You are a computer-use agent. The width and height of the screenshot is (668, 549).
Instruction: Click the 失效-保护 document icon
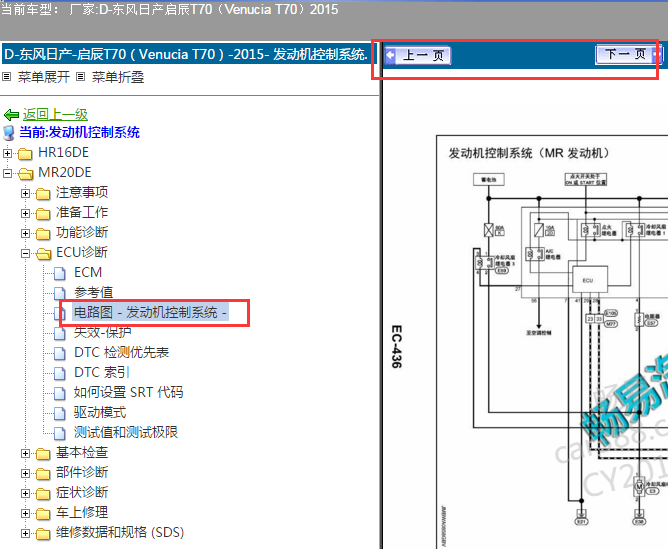pos(60,333)
